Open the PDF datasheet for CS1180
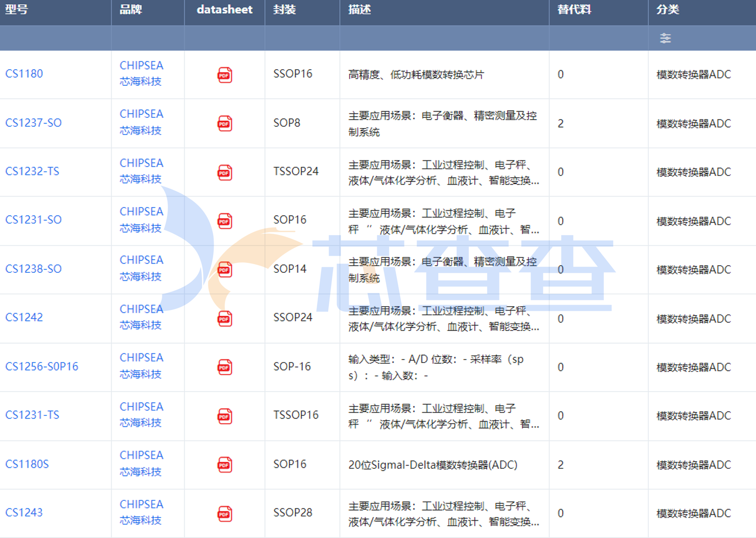The image size is (756, 538). (x=225, y=75)
